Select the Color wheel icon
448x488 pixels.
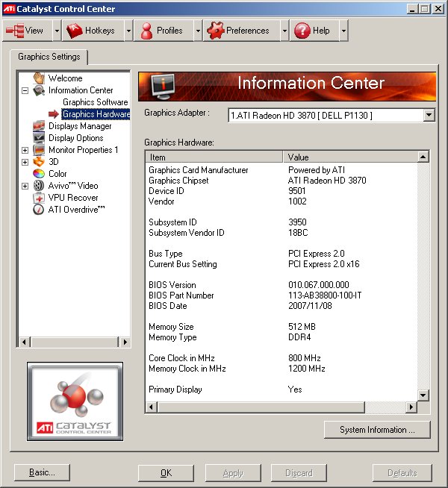click(39, 174)
